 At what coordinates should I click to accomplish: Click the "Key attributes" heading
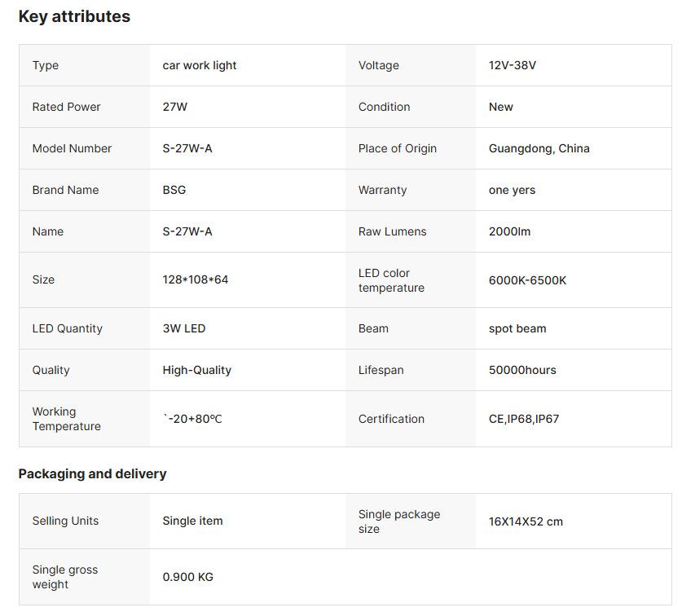(74, 16)
